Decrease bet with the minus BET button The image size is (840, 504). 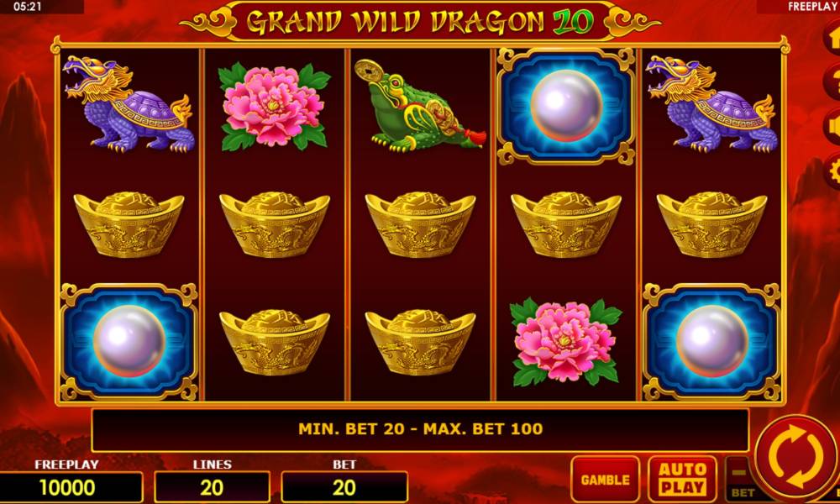pyautogui.click(x=740, y=479)
